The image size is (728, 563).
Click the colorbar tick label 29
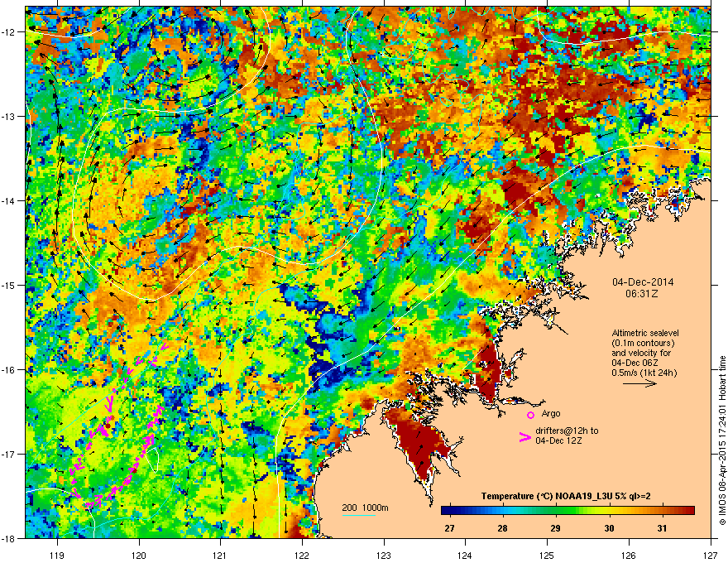[x=555, y=528]
